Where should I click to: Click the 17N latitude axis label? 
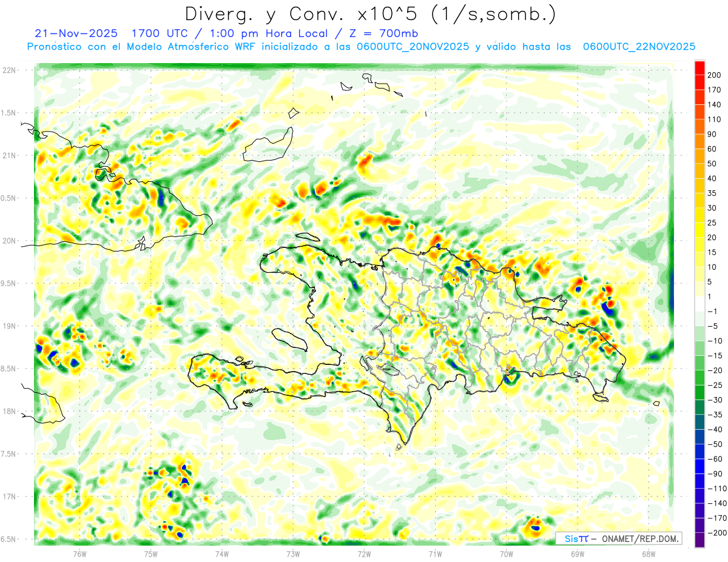pos(9,497)
